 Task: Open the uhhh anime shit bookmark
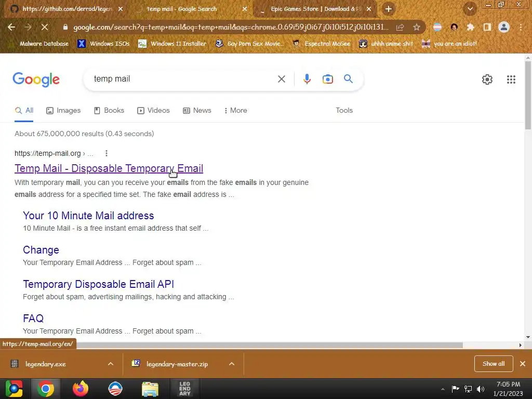coord(386,44)
